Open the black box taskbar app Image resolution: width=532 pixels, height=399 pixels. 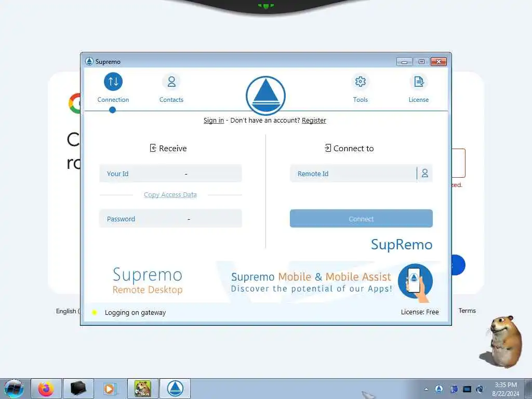tap(78, 389)
